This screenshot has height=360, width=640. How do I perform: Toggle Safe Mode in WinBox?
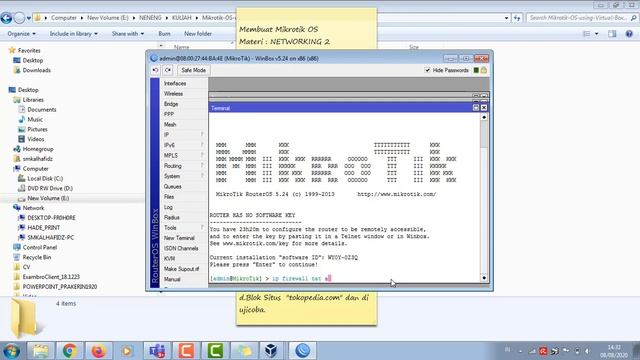pos(193,70)
